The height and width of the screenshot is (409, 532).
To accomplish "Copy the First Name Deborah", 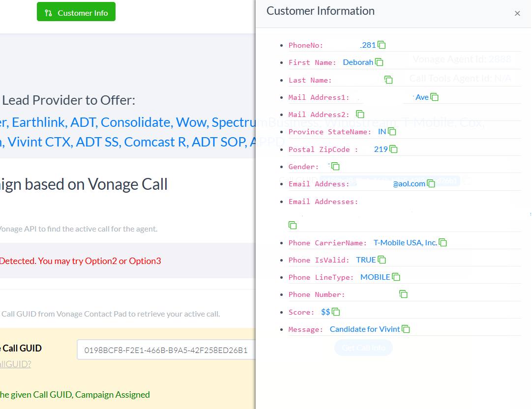I will click(379, 62).
